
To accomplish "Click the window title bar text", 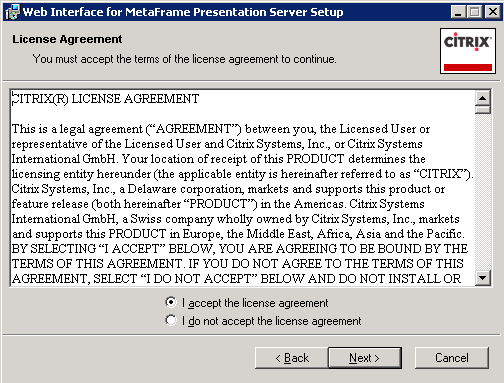I will click(183, 12).
